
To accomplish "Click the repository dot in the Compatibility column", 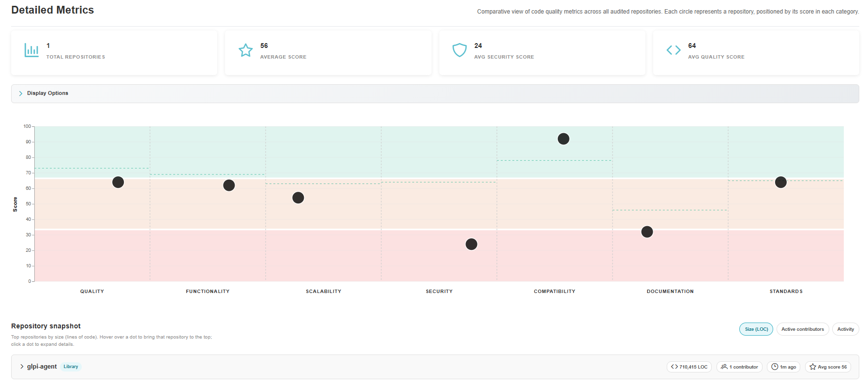I will click(564, 139).
